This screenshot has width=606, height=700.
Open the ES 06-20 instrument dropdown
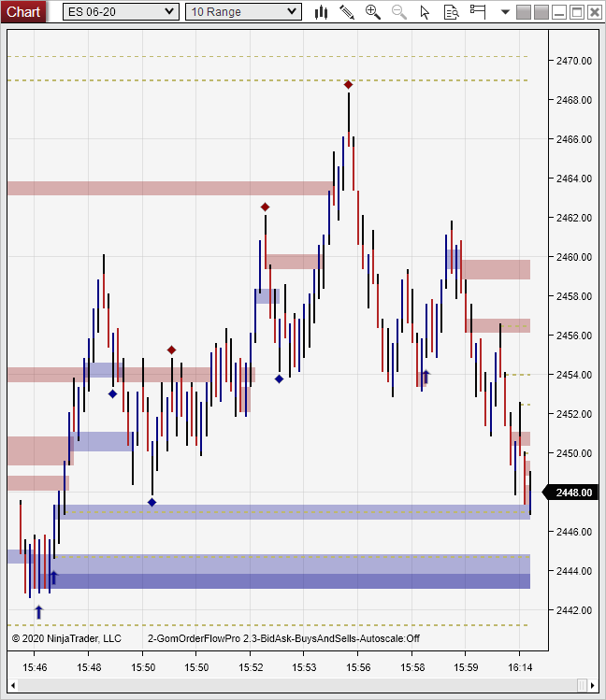pyautogui.click(x=121, y=11)
